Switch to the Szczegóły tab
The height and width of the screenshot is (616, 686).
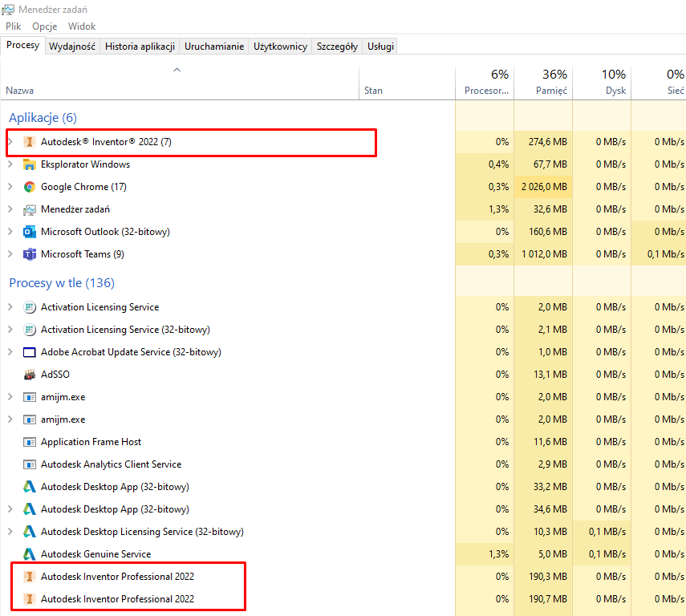pyautogui.click(x=337, y=46)
